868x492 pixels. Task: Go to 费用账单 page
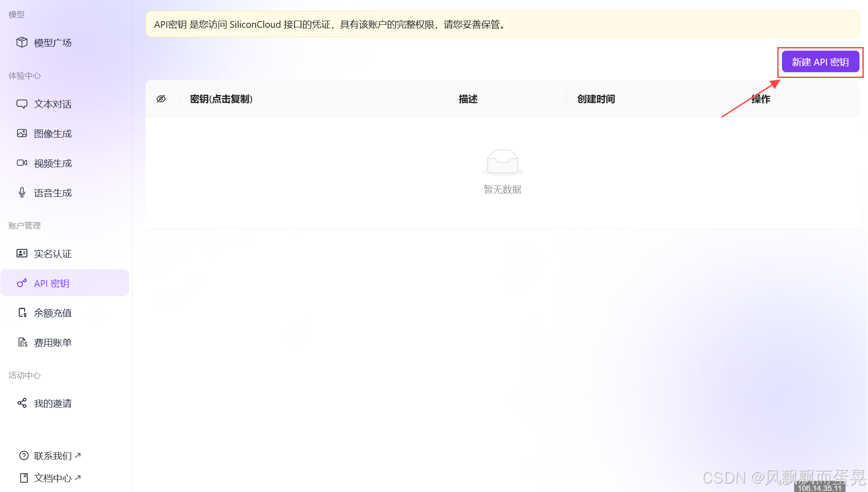coord(53,342)
